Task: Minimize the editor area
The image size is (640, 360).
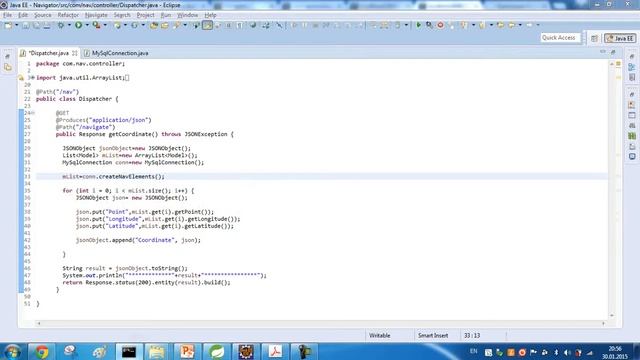Action: coord(602,52)
